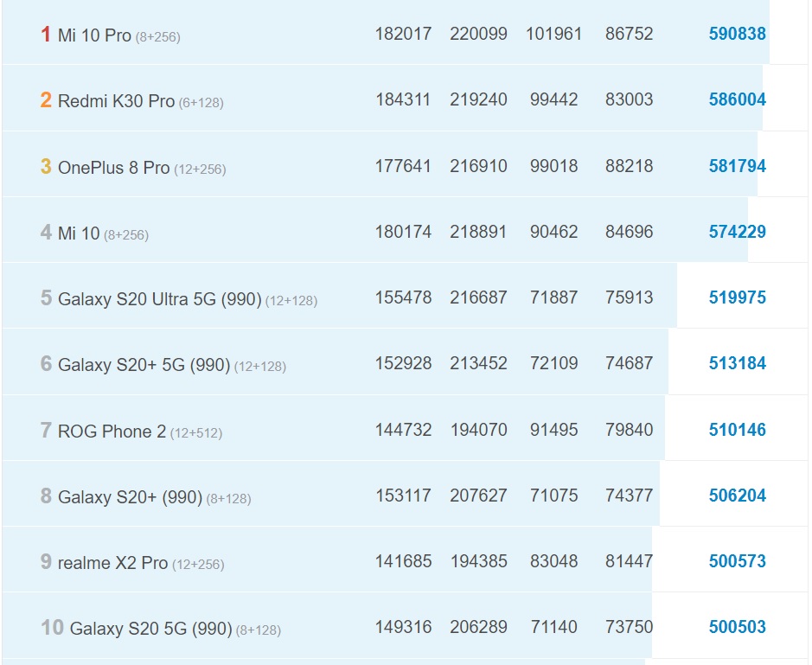Screen dimensions: 812x665
Task: Open the Mi 10 Pro device entry
Action: point(94,35)
